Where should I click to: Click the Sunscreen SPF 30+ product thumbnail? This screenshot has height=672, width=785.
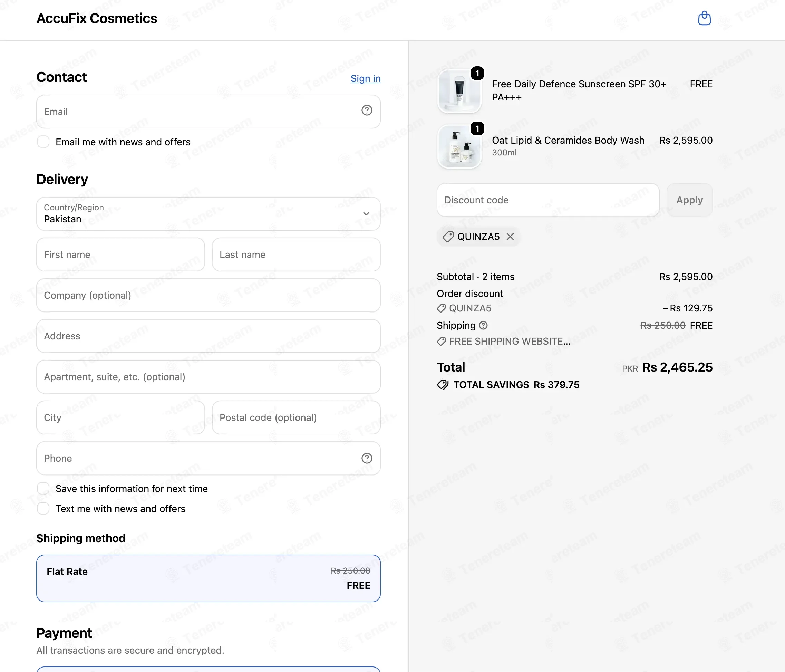459,92
